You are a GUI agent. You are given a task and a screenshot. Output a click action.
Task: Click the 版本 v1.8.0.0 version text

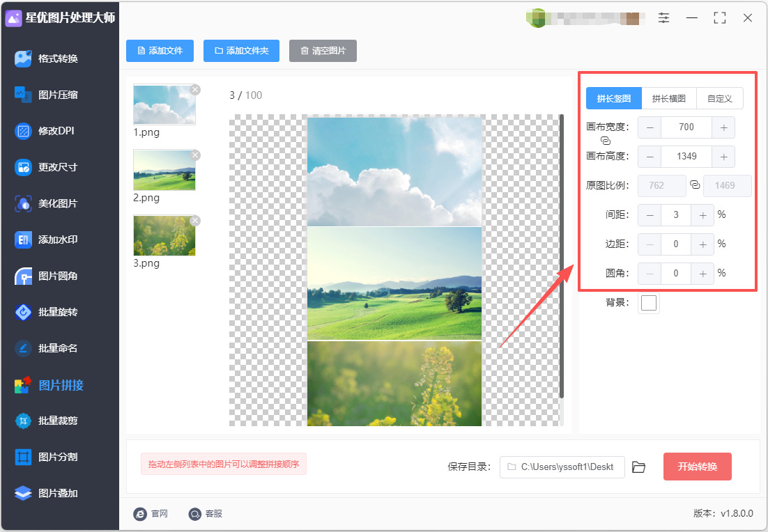pyautogui.click(x=723, y=513)
